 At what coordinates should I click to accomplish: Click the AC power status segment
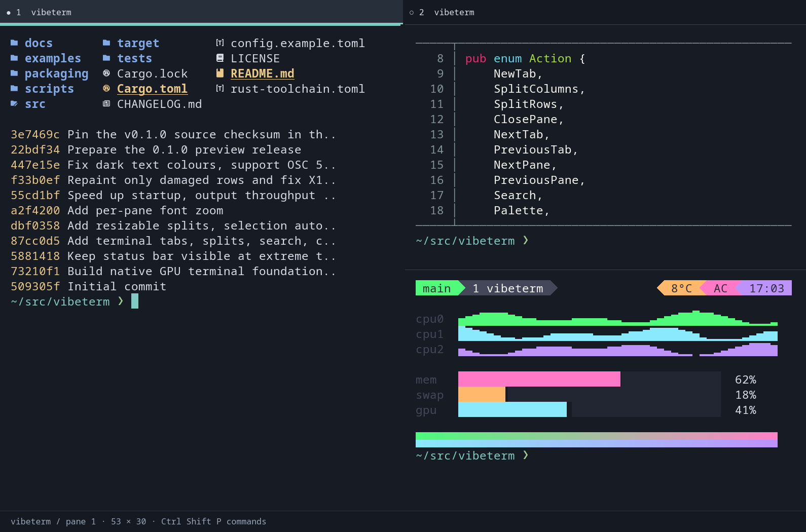pyautogui.click(x=720, y=288)
